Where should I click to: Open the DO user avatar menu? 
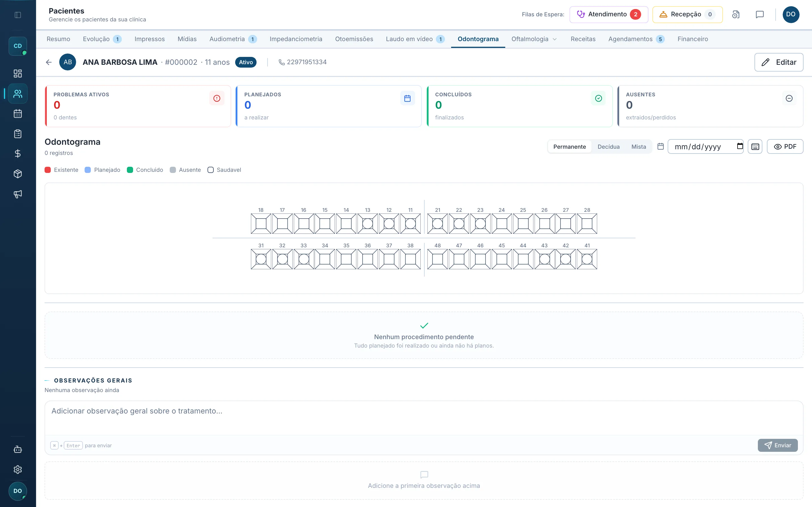tap(791, 14)
